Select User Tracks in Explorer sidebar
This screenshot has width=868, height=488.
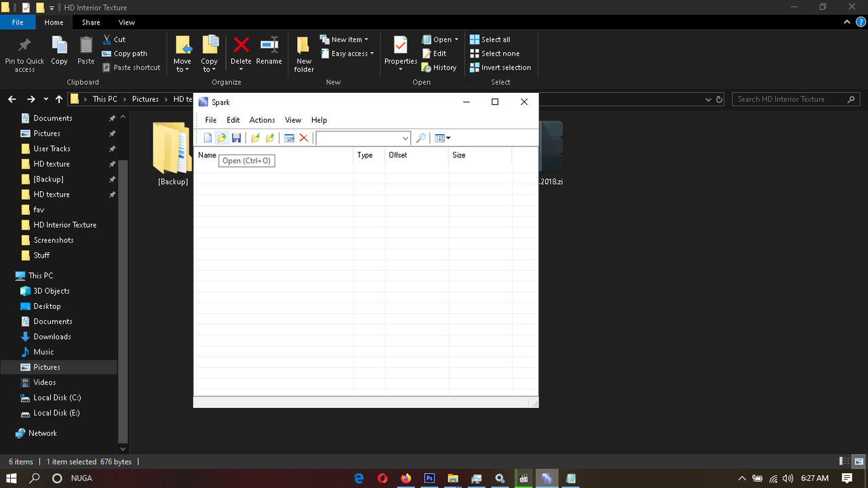point(52,148)
